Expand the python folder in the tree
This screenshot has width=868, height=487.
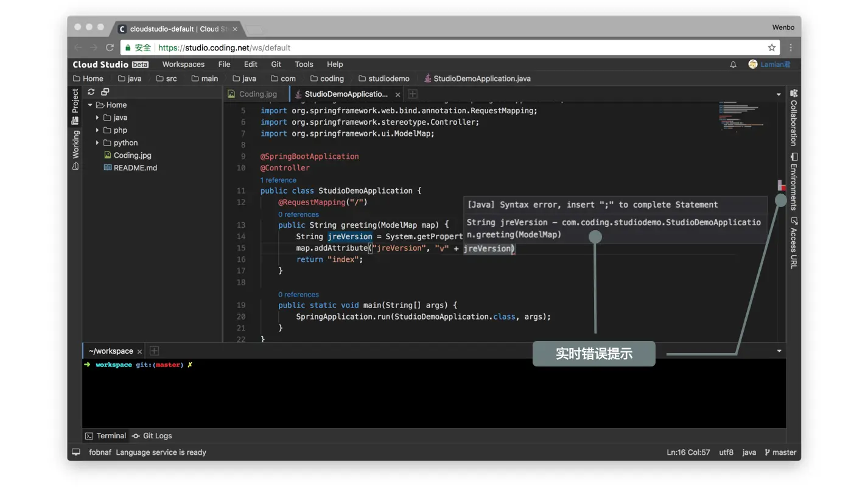pos(97,143)
